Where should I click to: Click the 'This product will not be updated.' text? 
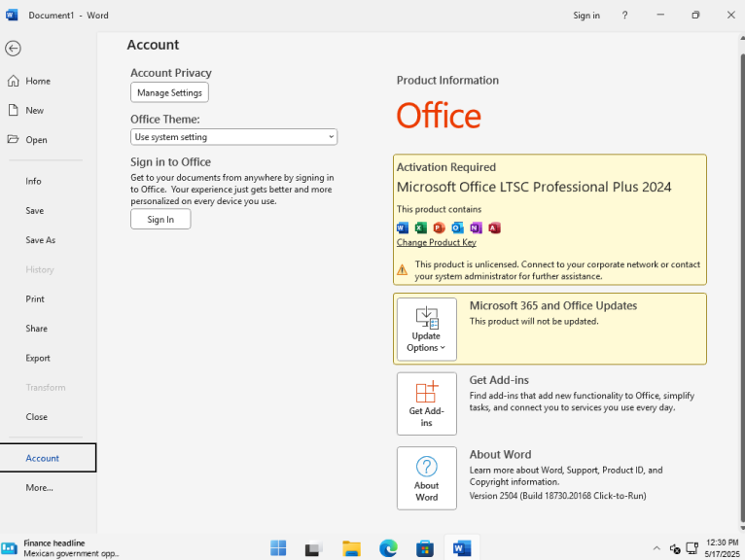(x=534, y=322)
